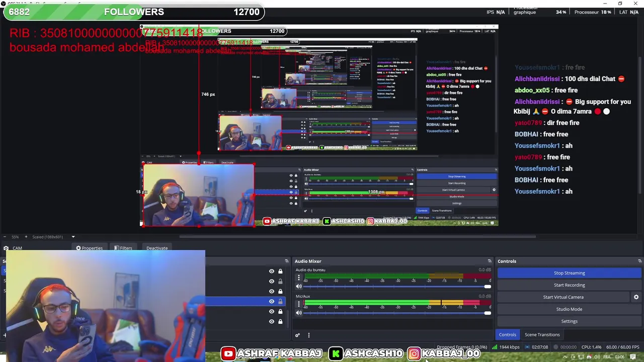The height and width of the screenshot is (362, 644).
Task: Click the '1944 kbps' bitrate text
Action: [x=509, y=347]
